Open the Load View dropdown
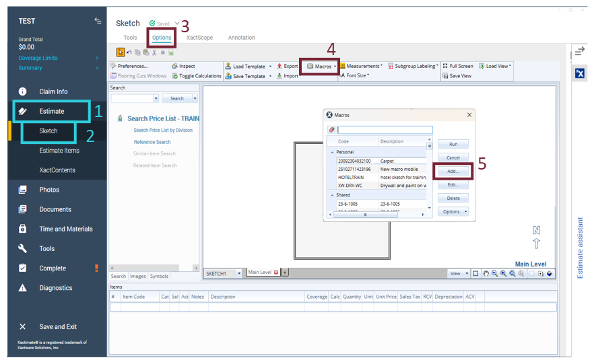The height and width of the screenshot is (364, 594). [495, 66]
